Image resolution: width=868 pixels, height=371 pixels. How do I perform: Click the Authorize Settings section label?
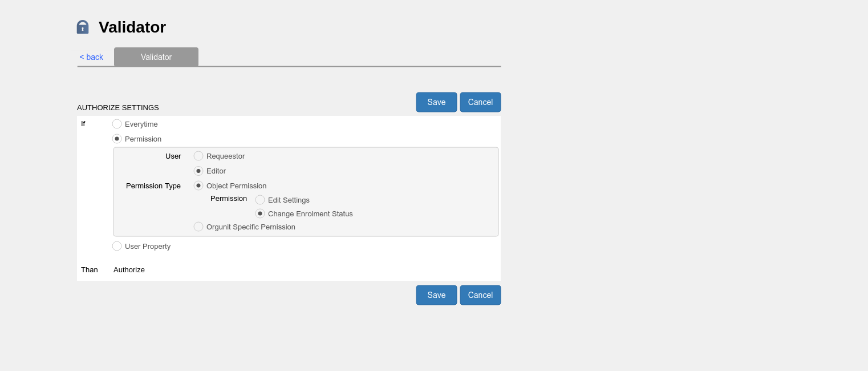pyautogui.click(x=118, y=107)
